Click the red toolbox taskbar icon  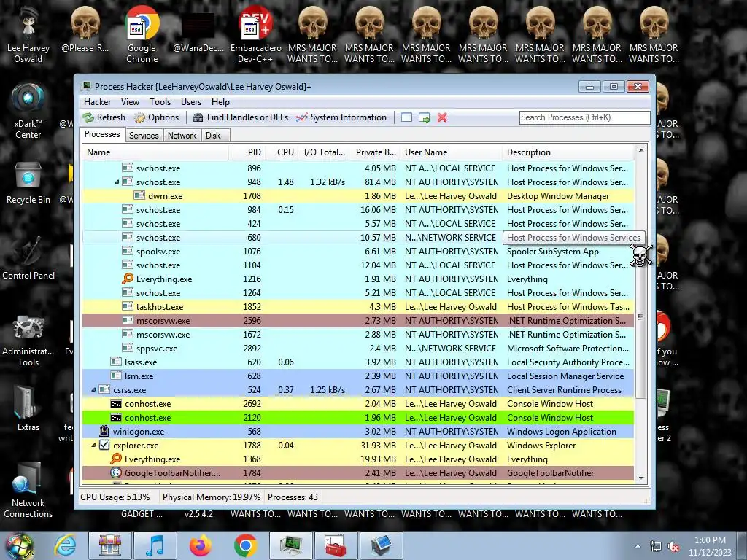[336, 545]
